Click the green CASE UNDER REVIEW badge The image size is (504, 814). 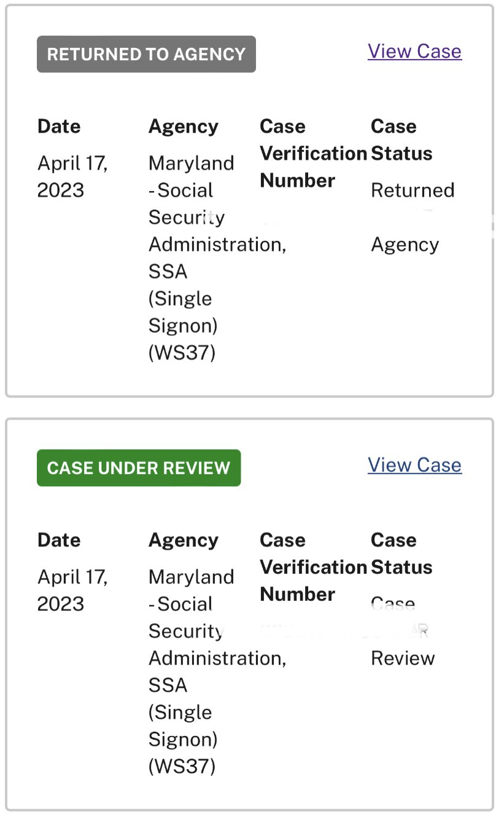[139, 468]
